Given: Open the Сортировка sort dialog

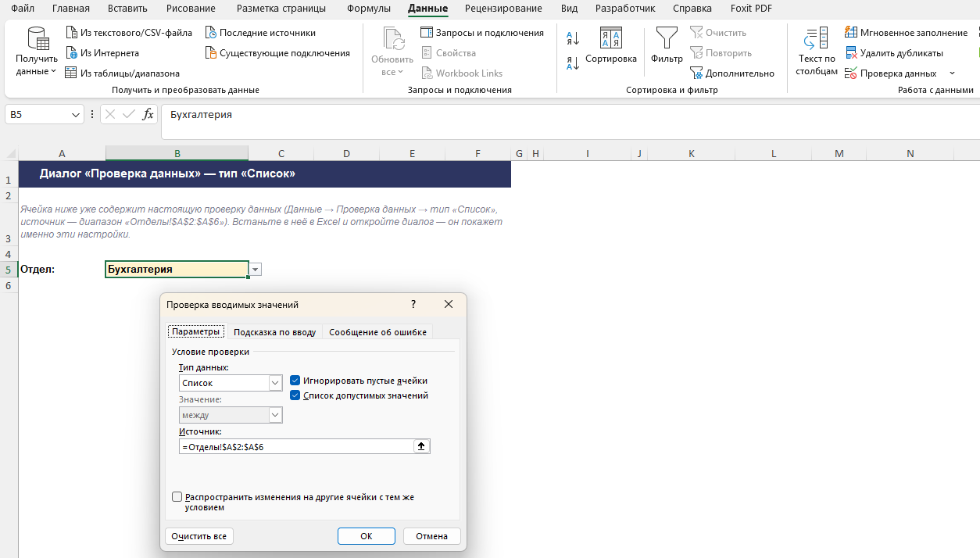Looking at the screenshot, I should pyautogui.click(x=611, y=47).
